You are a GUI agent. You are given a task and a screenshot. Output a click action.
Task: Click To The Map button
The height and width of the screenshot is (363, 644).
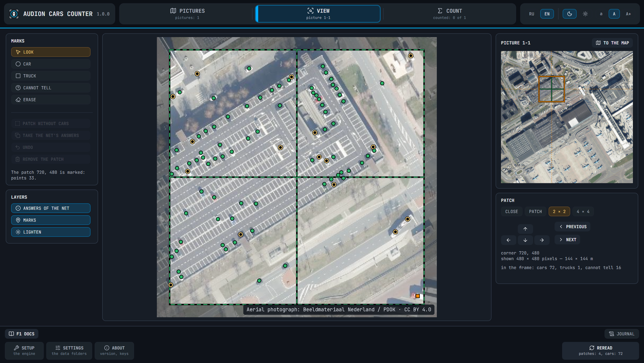coord(612,43)
